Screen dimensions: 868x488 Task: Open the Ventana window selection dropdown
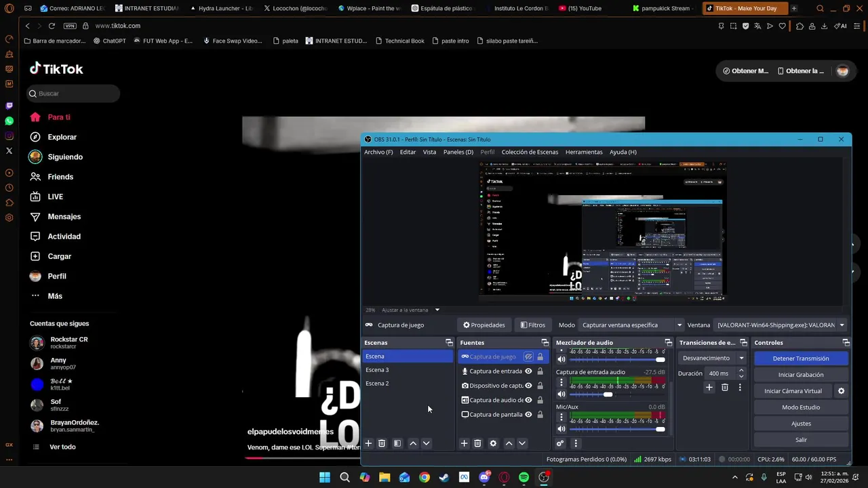781,325
